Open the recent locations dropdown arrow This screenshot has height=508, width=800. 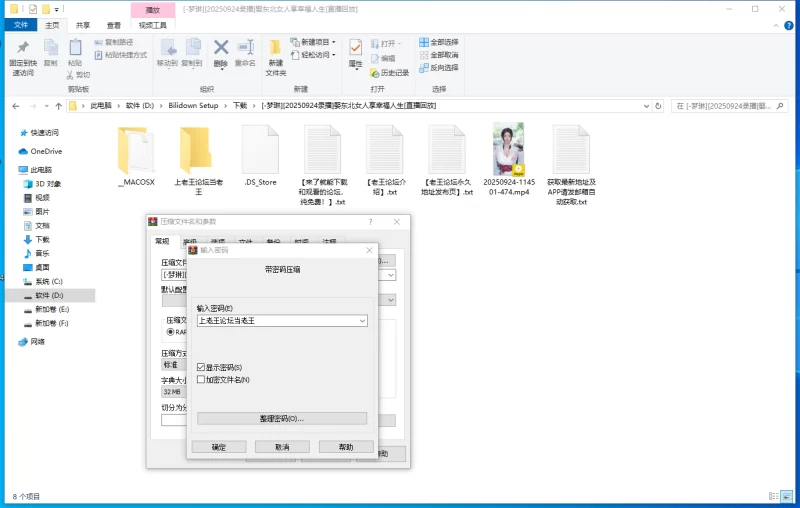(x=46, y=106)
